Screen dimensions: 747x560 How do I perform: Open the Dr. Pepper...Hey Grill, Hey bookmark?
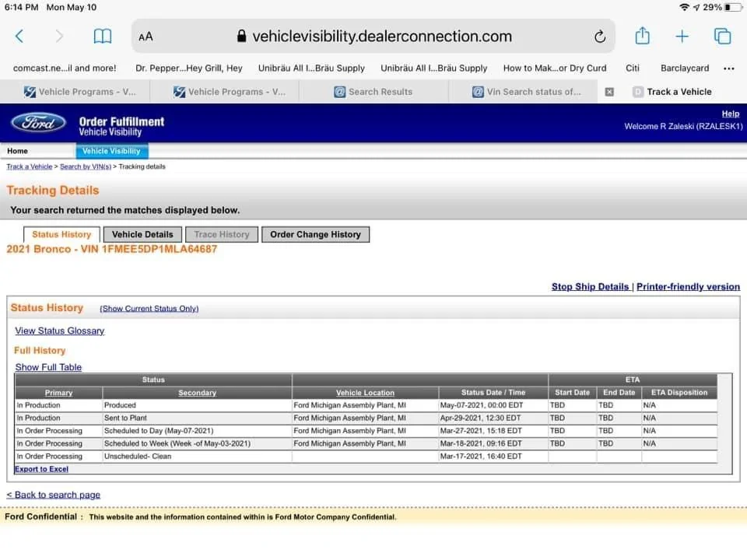point(188,68)
